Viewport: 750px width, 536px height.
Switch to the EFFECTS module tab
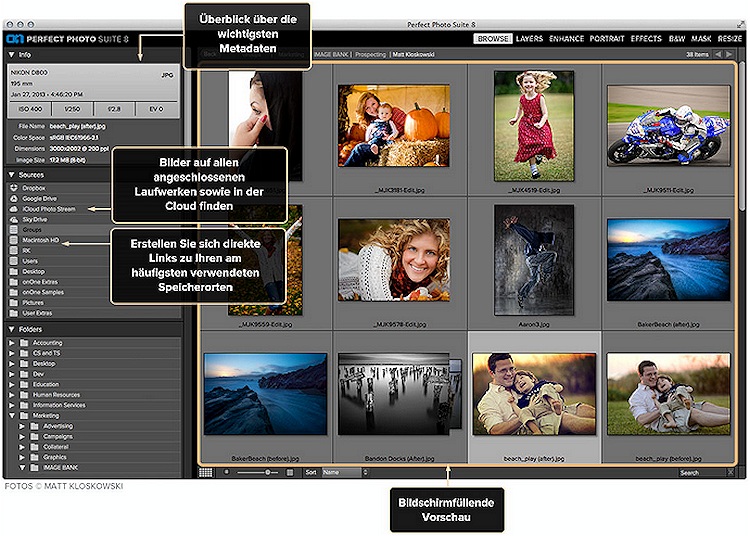646,39
